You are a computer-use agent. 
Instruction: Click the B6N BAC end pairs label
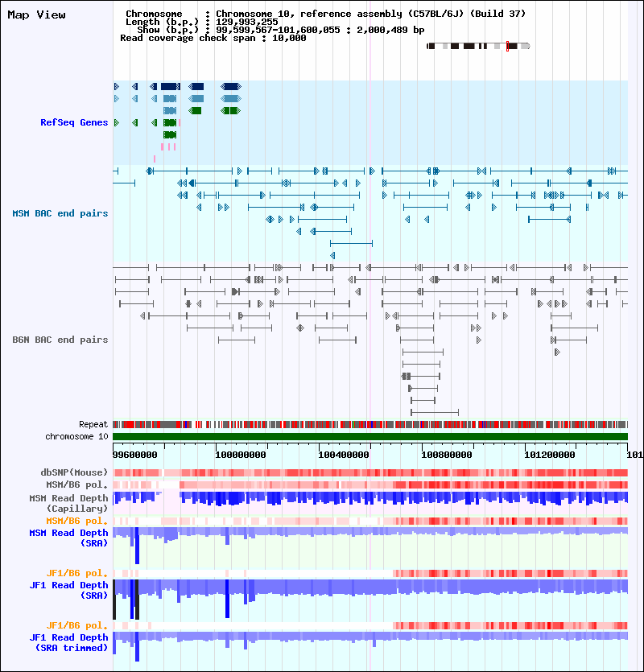[x=60, y=340]
